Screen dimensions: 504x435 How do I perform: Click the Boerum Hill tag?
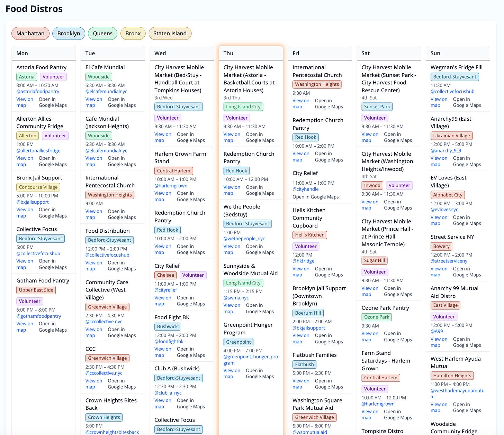pos(308,313)
